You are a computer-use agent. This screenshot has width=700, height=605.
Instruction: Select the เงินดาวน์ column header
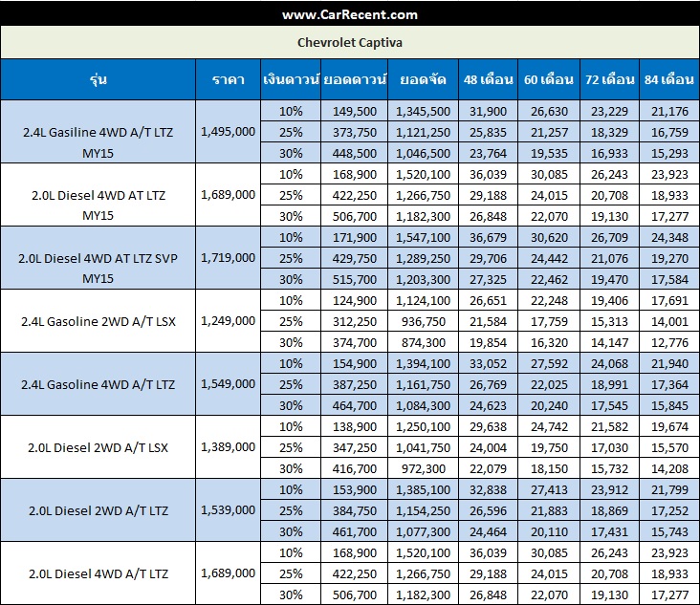pyautogui.click(x=290, y=79)
